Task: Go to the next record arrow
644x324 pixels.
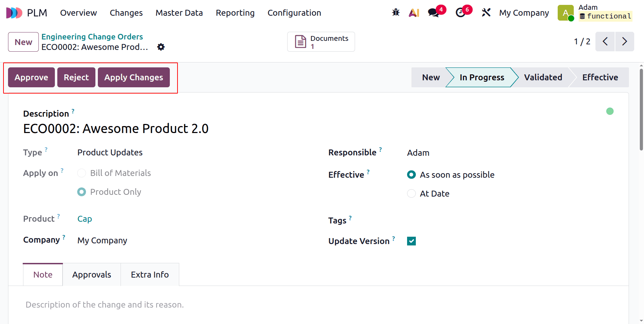Action: 625,42
